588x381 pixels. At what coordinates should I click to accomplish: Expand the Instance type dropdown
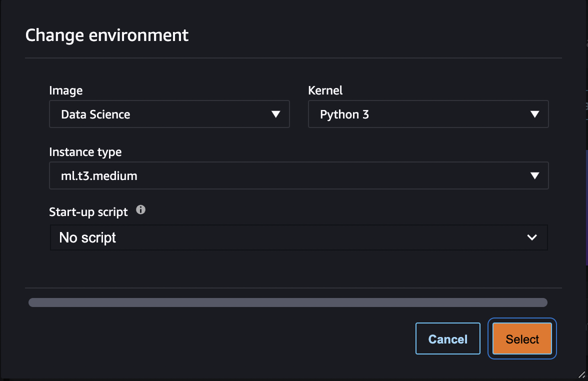point(298,175)
